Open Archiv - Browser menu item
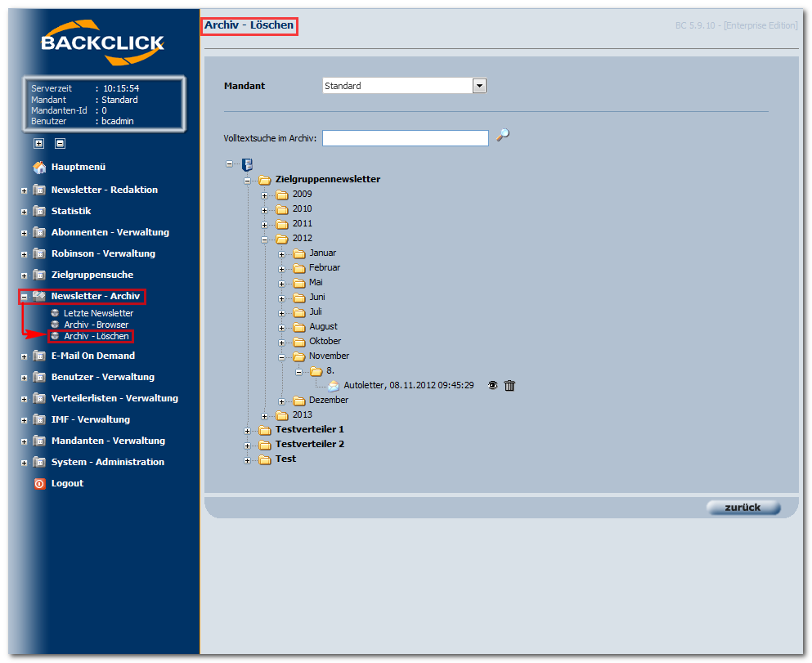812x663 pixels. click(96, 325)
